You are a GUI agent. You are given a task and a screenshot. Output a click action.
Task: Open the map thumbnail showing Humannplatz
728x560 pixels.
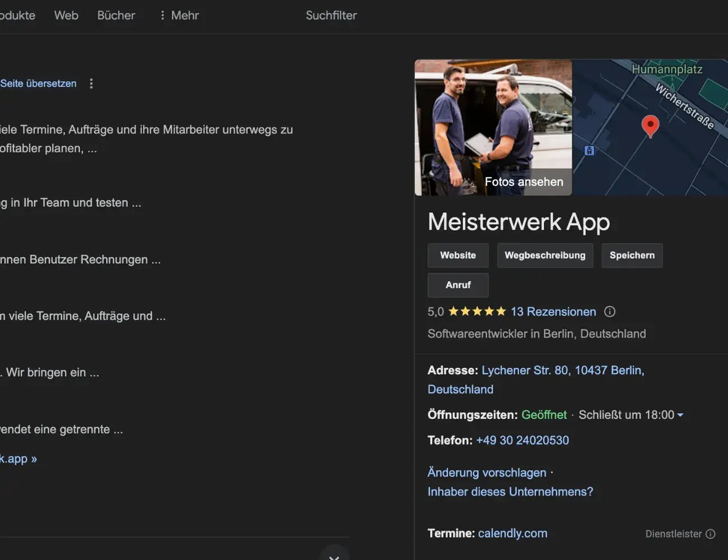coord(650,128)
